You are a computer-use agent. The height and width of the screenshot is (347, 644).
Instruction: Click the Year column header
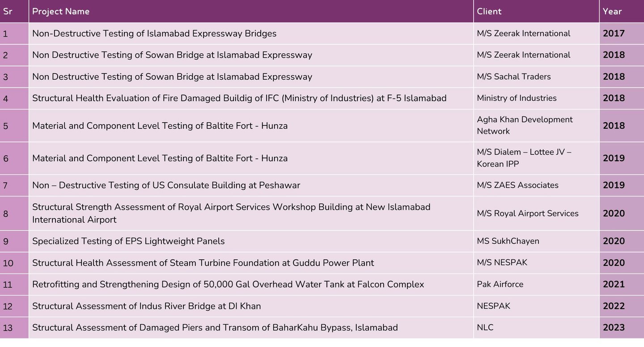click(x=622, y=11)
